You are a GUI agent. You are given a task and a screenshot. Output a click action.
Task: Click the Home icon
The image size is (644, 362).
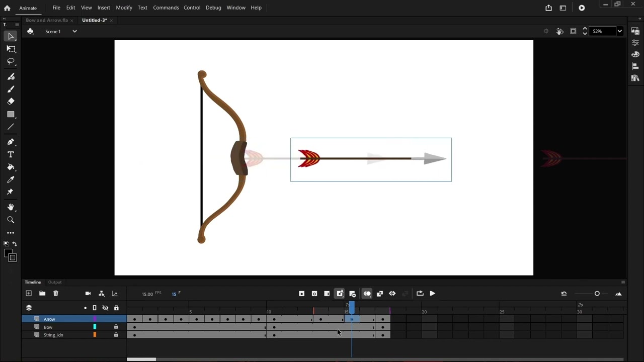click(x=7, y=8)
